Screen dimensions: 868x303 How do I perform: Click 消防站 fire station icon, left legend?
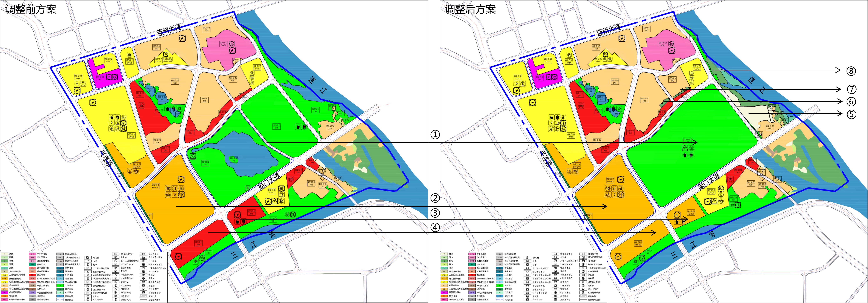[143, 275]
